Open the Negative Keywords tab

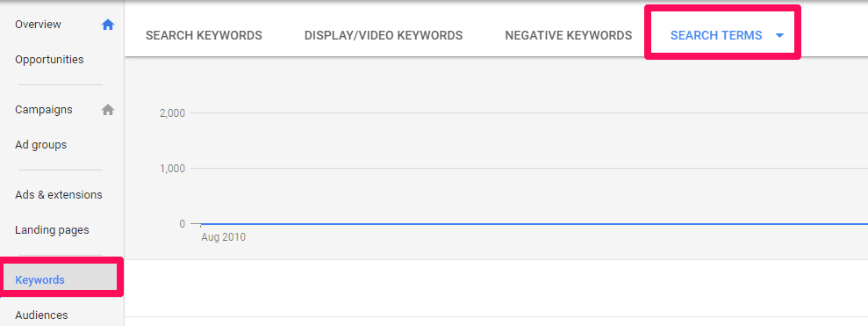pyautogui.click(x=569, y=36)
